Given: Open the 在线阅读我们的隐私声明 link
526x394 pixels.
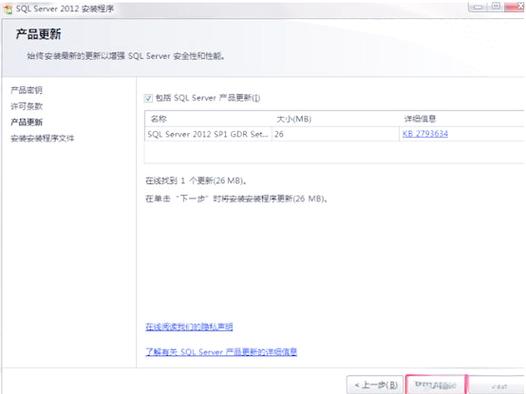Looking at the screenshot, I should 189,326.
